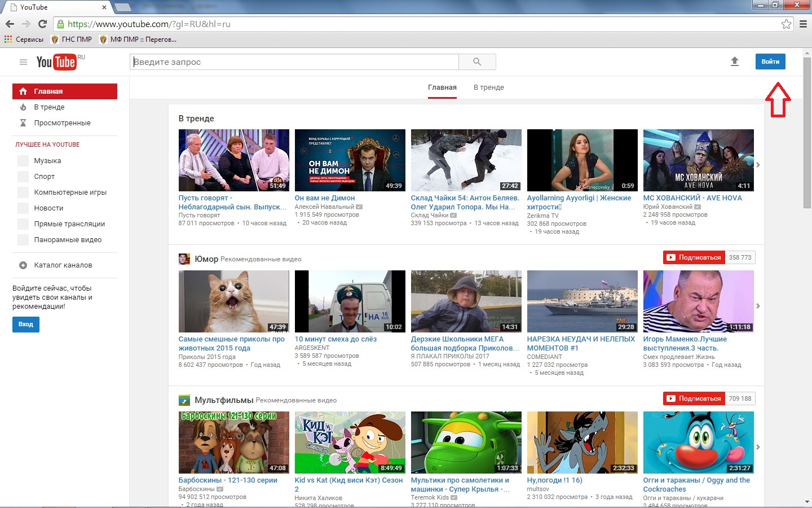Viewport: 812px width, 508px height.
Task: Click the upload video icon
Action: pos(735,62)
